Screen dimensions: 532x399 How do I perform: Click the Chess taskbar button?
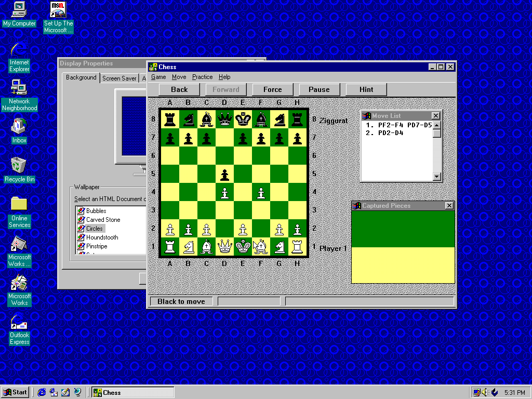pos(133,393)
